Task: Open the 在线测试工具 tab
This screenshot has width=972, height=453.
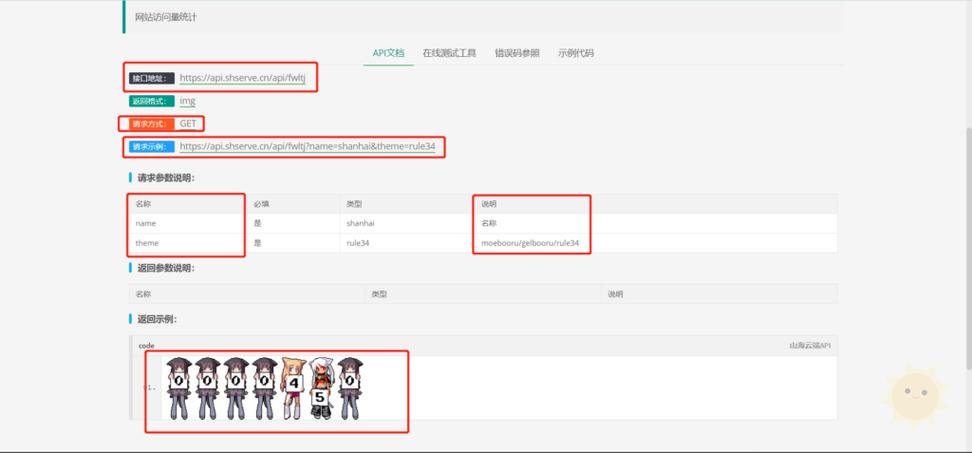Action: tap(449, 53)
